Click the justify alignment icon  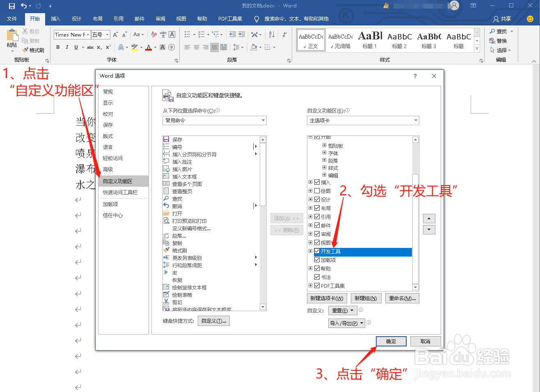point(214,47)
